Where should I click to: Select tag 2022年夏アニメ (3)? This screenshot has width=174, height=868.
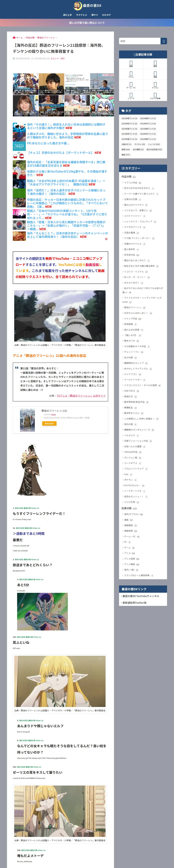(x=129, y=118)
